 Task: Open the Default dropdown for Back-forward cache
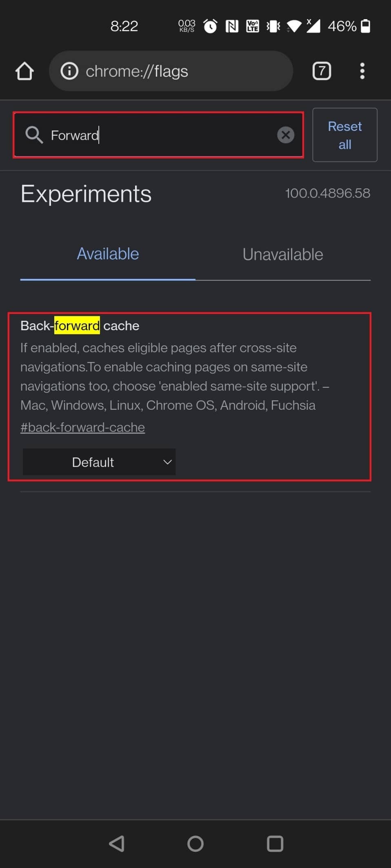point(99,462)
